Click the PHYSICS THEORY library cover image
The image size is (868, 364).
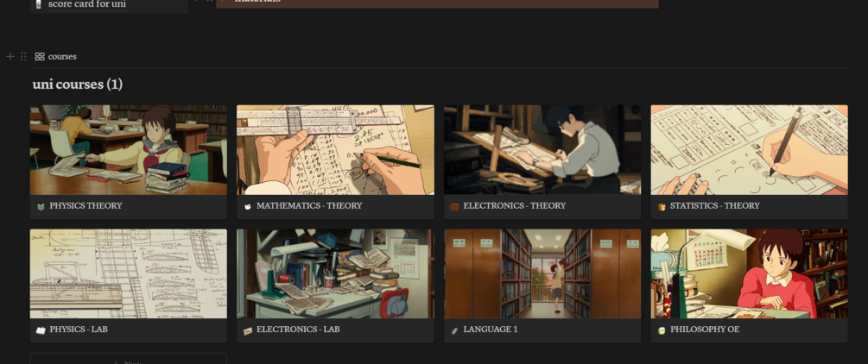click(x=129, y=150)
